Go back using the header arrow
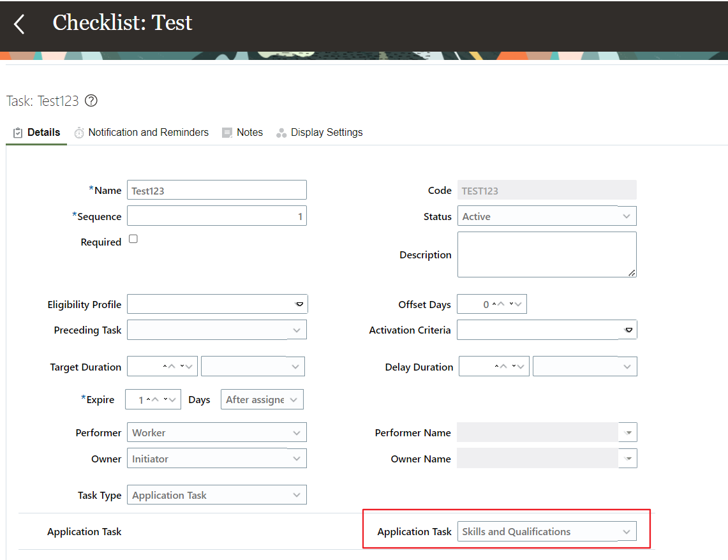The height and width of the screenshot is (560, 728). click(19, 24)
